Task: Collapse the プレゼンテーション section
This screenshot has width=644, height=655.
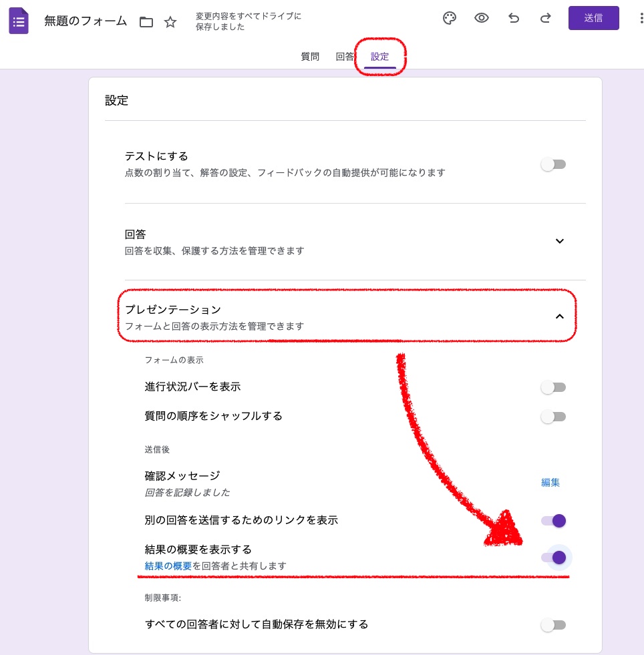Action: click(x=560, y=316)
